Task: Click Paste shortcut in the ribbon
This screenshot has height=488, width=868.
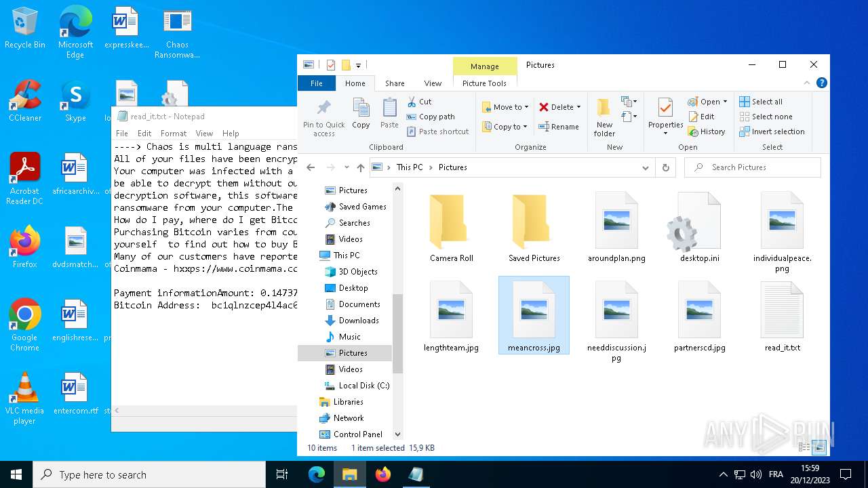Action: tap(437, 131)
